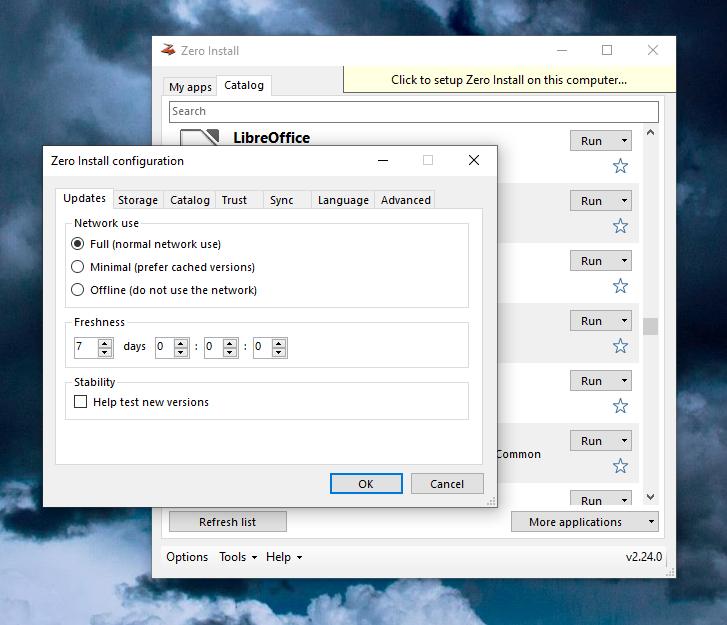The width and height of the screenshot is (727, 625).
Task: Close the Zero Install configuration dialog
Action: (474, 160)
